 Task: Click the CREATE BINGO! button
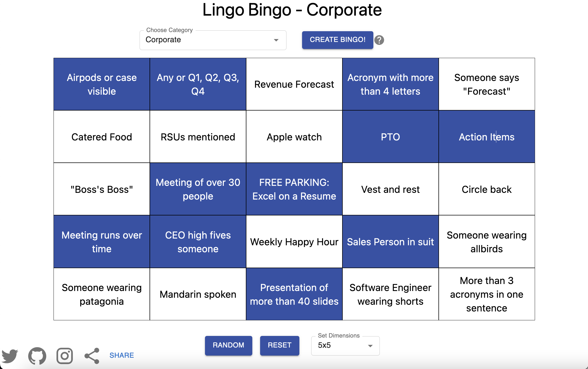point(338,40)
